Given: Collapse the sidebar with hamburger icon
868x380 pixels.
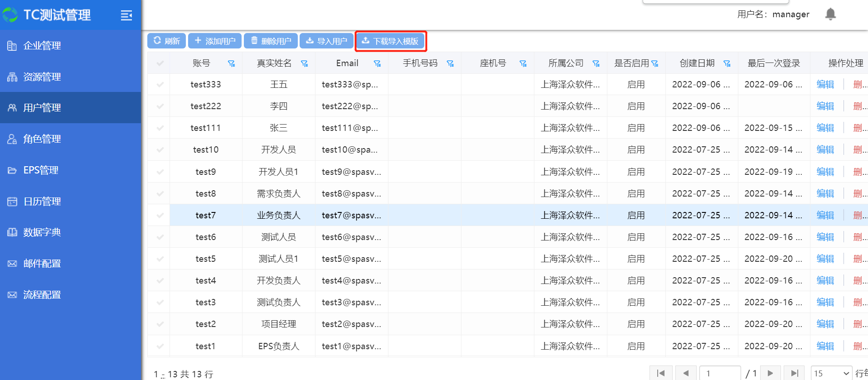Looking at the screenshot, I should click(x=126, y=16).
